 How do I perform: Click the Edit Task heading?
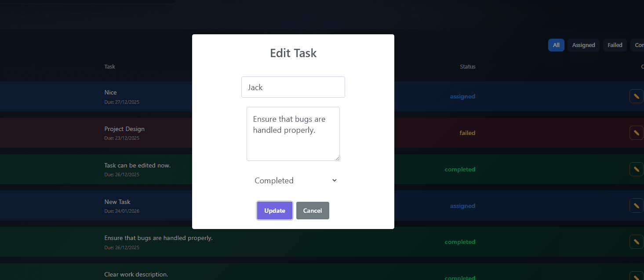pos(293,53)
